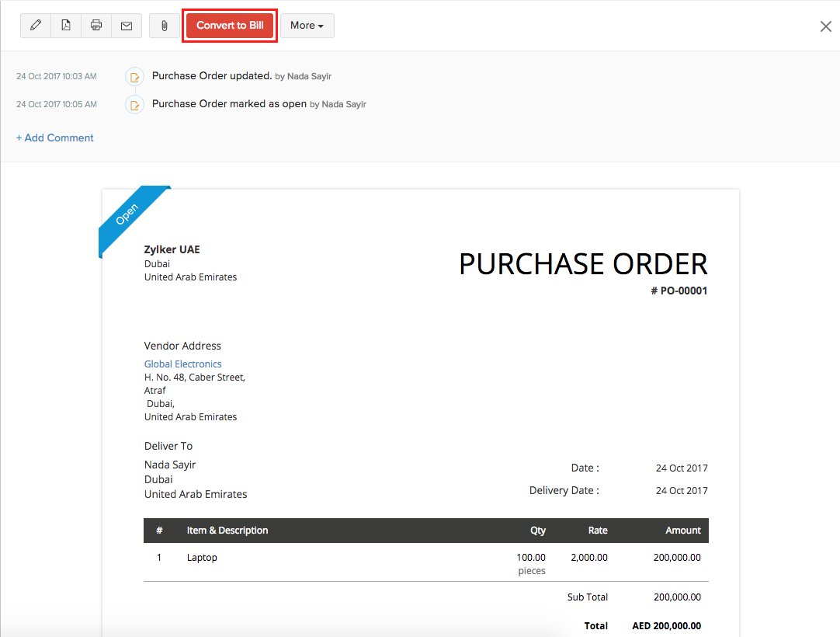840x637 pixels.
Task: Click the rate value 2,000.00
Action: tap(589, 558)
